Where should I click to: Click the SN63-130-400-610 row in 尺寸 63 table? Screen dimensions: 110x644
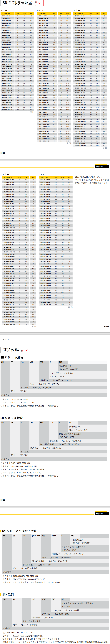click(56, 180)
